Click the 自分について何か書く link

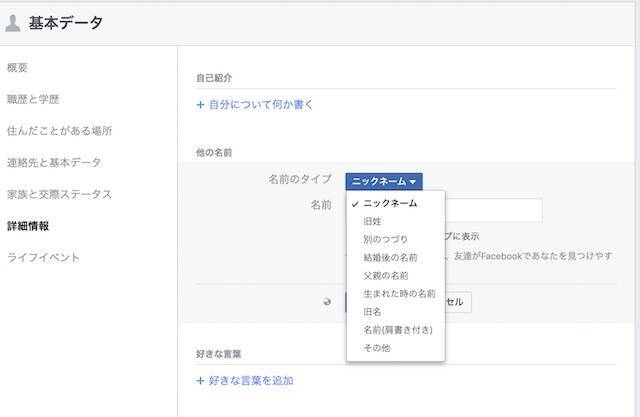click(248, 103)
